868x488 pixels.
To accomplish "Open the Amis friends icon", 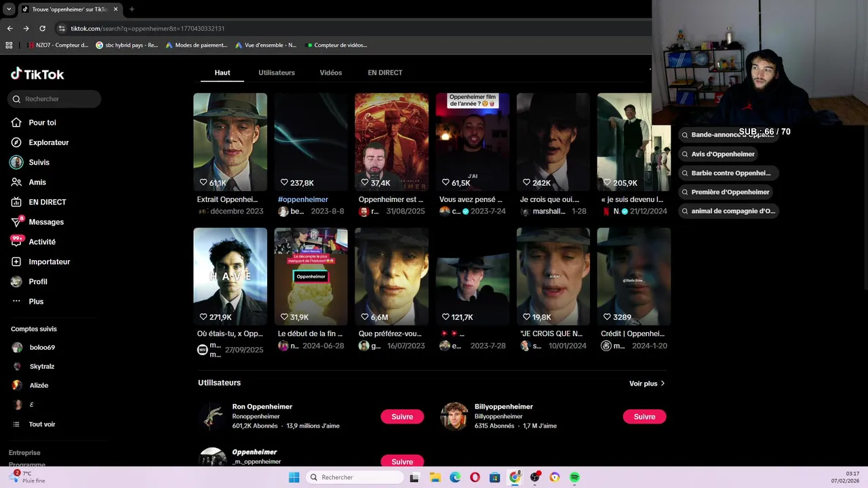I will pos(16,182).
